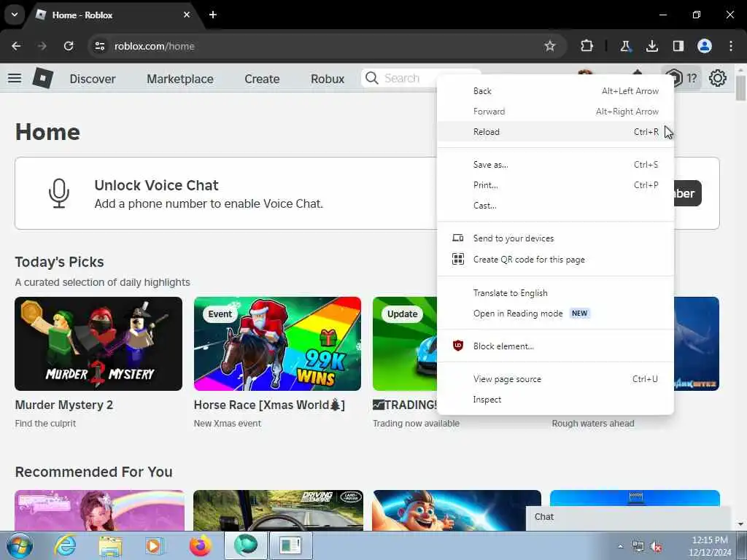Launch Internet Explorer from taskbar
The image size is (747, 560).
tap(65, 545)
